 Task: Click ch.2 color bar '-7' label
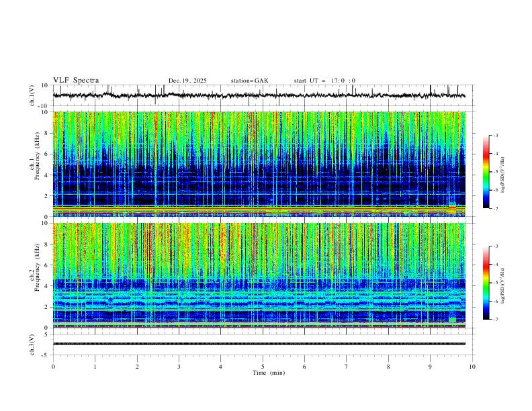(496, 320)
